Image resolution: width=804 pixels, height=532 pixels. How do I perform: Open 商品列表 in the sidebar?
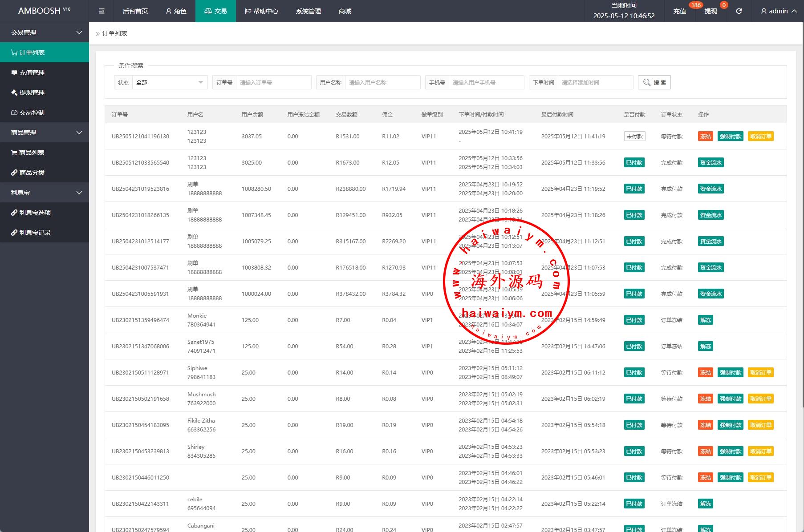tap(32, 153)
